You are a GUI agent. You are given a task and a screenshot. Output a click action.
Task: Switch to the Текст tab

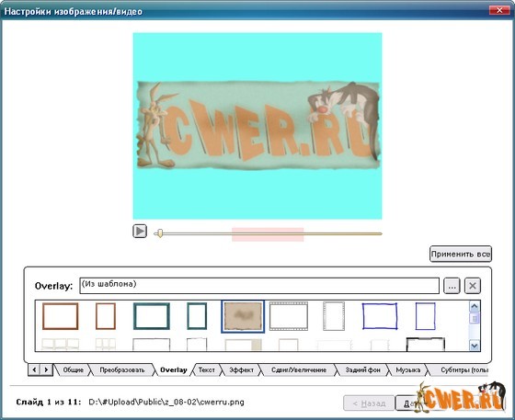[206, 369]
